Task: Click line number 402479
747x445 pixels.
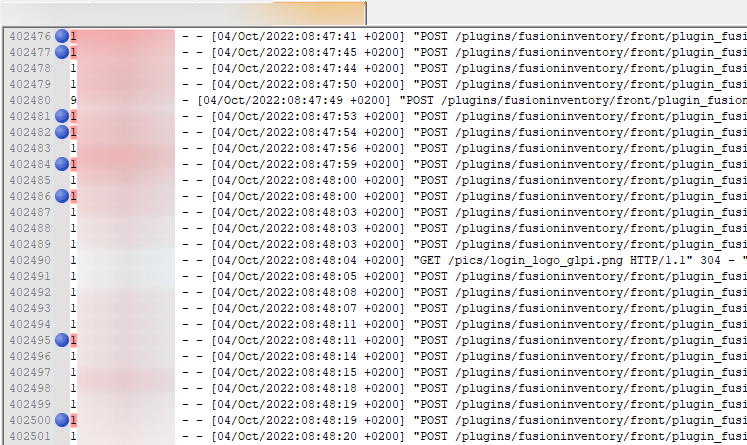Action: (30, 84)
